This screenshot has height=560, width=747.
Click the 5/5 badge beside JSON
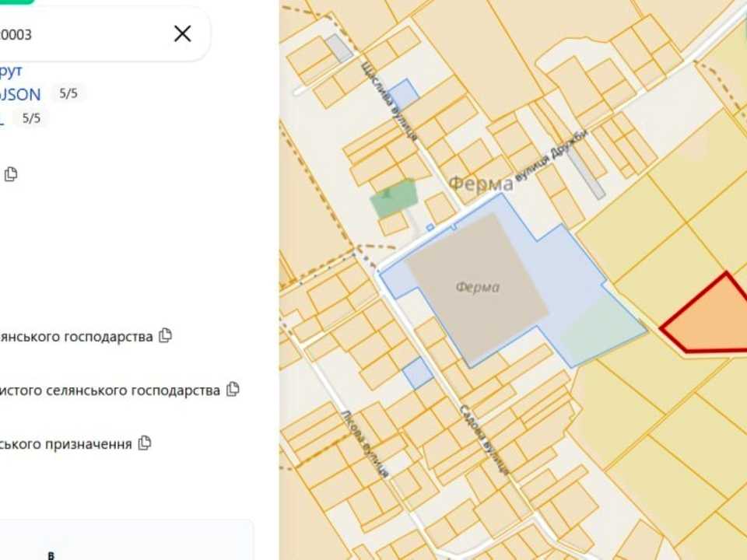pos(68,93)
